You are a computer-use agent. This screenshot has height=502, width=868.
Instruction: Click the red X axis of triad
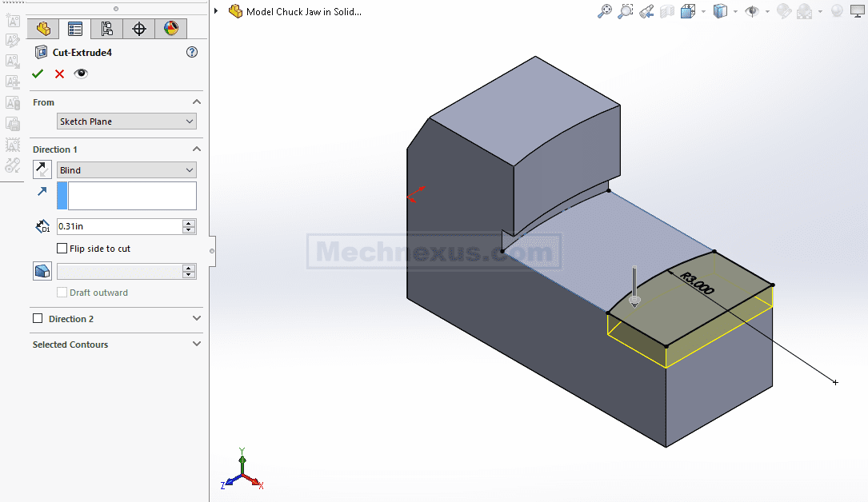pyautogui.click(x=253, y=481)
